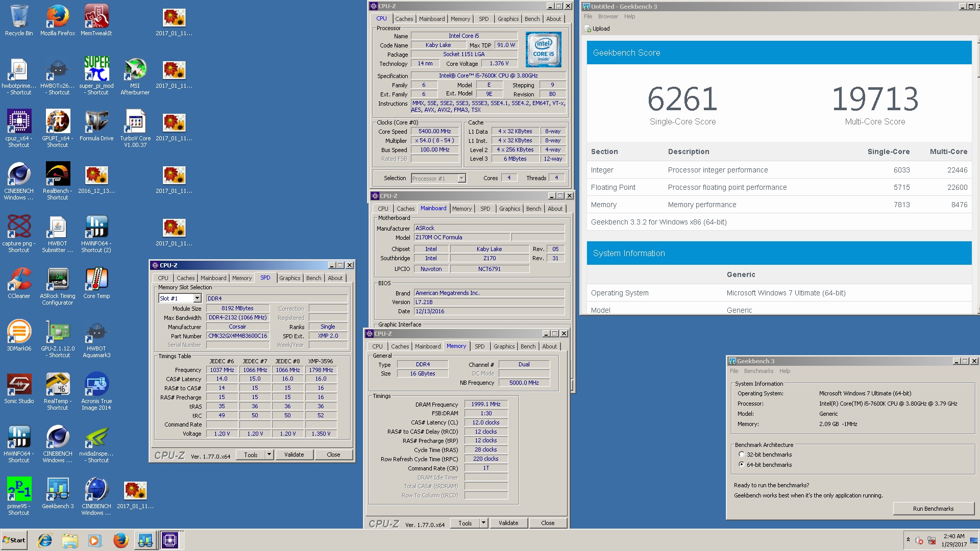Open Benchmarks menu in Geekbench 3

coord(758,371)
